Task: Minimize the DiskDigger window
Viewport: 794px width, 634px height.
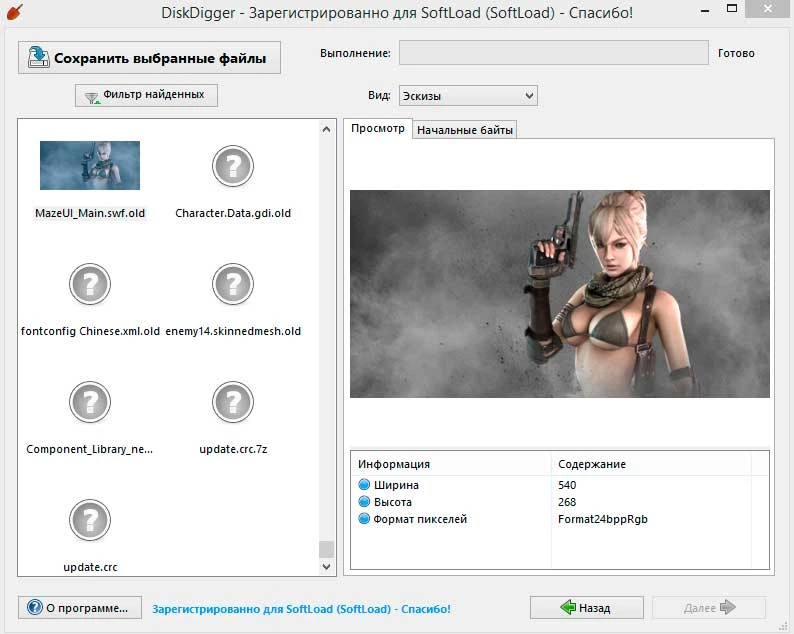Action: 705,10
